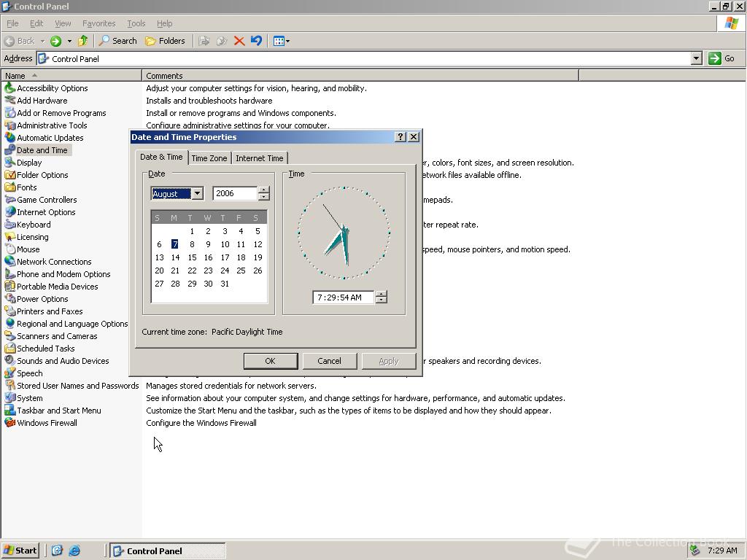Click the Control Panel taskbar button
Image resolution: width=747 pixels, height=560 pixels.
[x=168, y=551]
